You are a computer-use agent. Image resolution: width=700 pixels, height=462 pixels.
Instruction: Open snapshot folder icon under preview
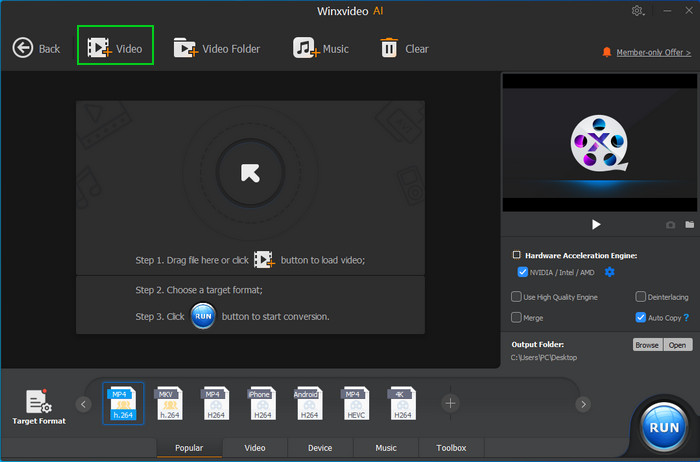click(x=690, y=225)
